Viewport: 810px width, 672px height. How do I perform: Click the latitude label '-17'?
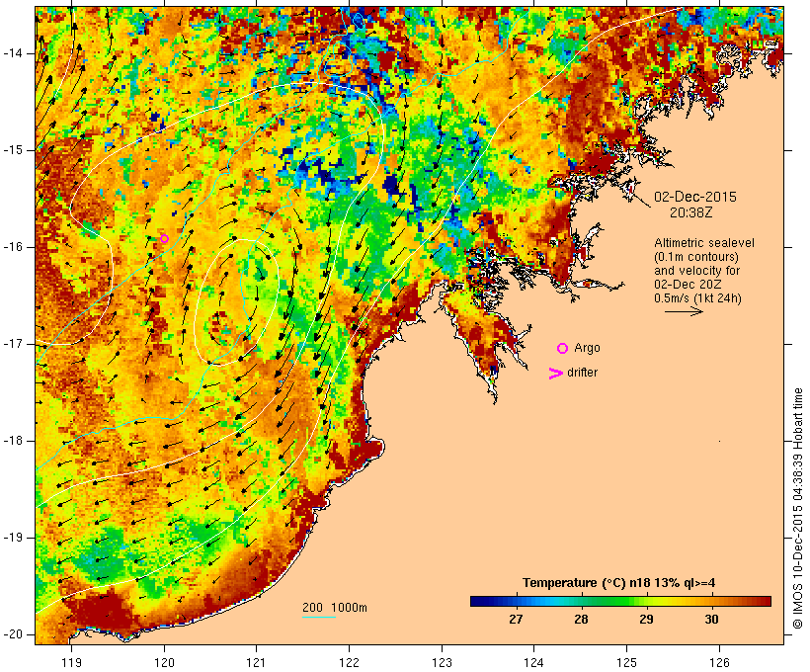pyautogui.click(x=13, y=344)
